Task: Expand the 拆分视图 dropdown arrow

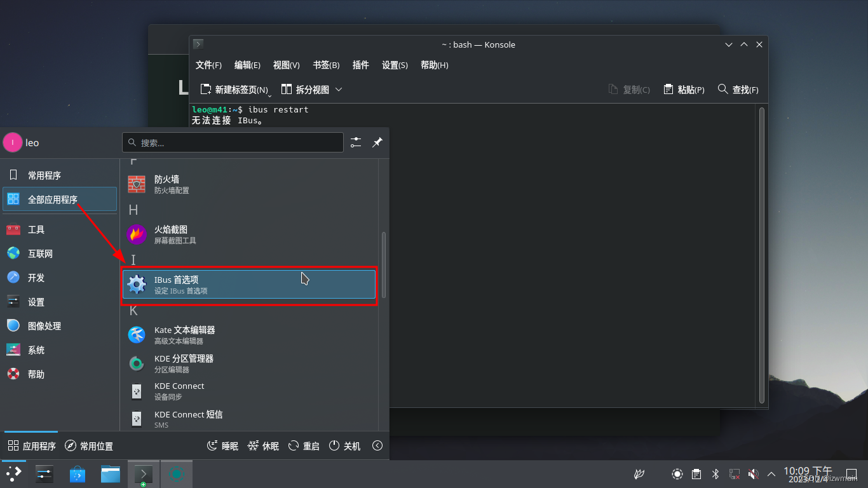Action: [339, 90]
